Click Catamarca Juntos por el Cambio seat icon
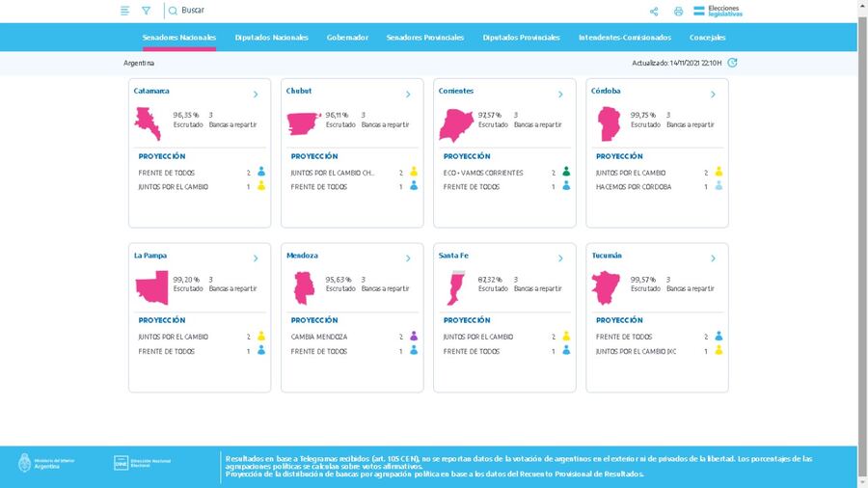 tap(261, 186)
